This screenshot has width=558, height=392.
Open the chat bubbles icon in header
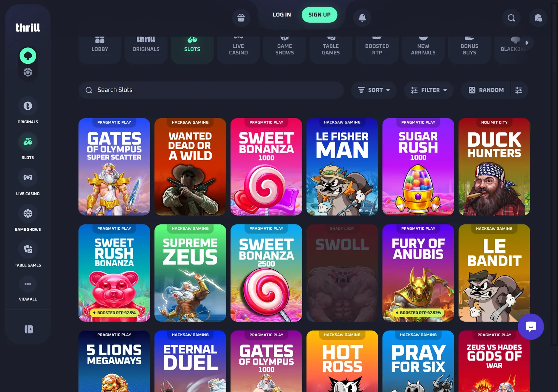point(538,18)
